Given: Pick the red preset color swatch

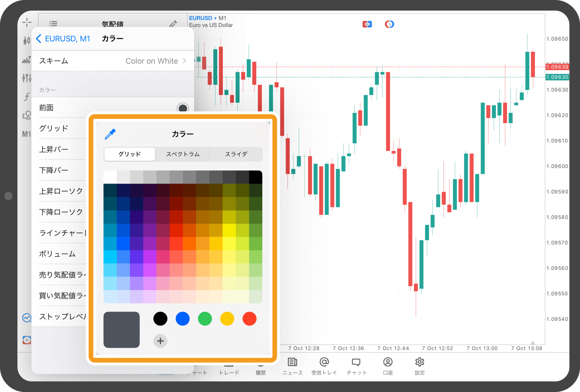Looking at the screenshot, I should pyautogui.click(x=250, y=319).
